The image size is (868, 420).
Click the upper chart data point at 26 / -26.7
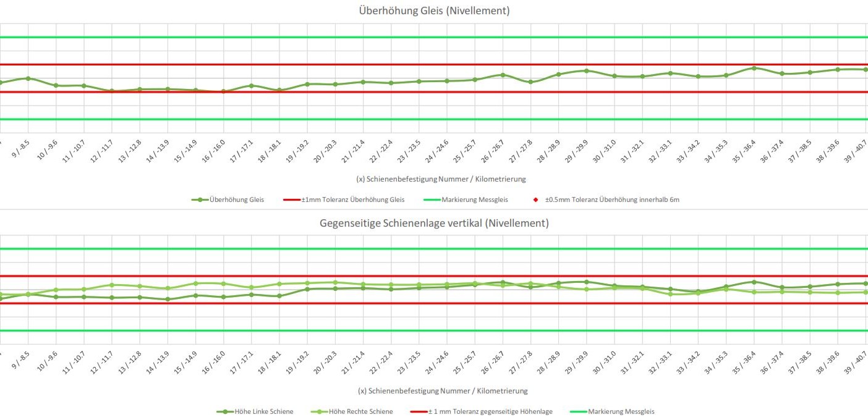pos(503,75)
